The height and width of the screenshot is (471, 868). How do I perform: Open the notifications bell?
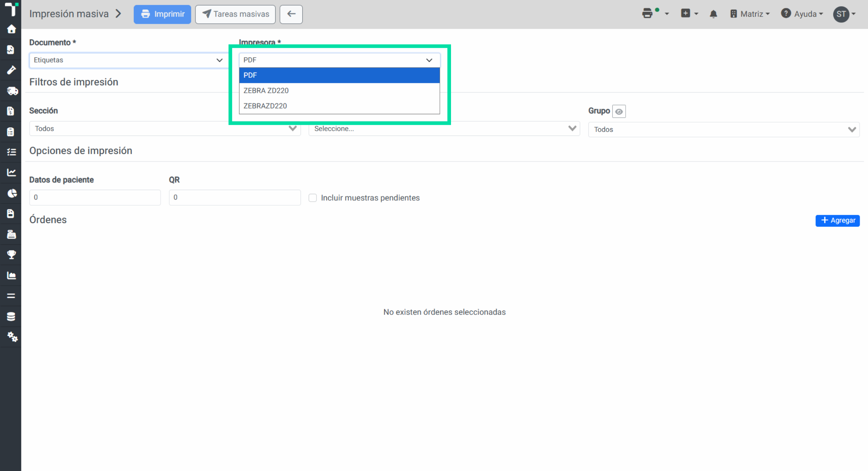click(713, 14)
